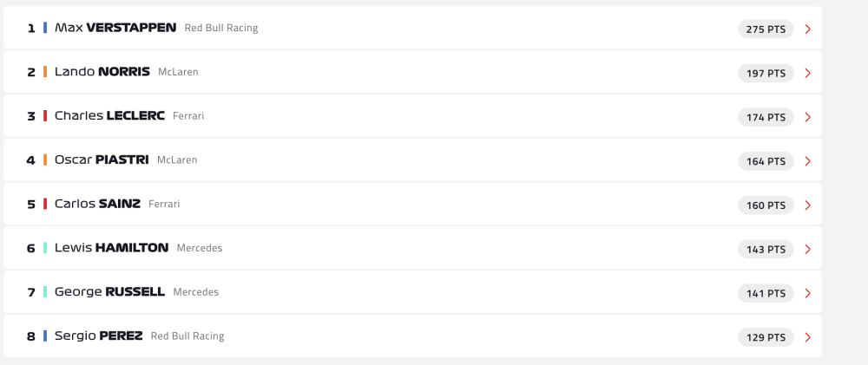The width and height of the screenshot is (868, 365).
Task: Click George RUSSELL driver name
Action: click(109, 292)
